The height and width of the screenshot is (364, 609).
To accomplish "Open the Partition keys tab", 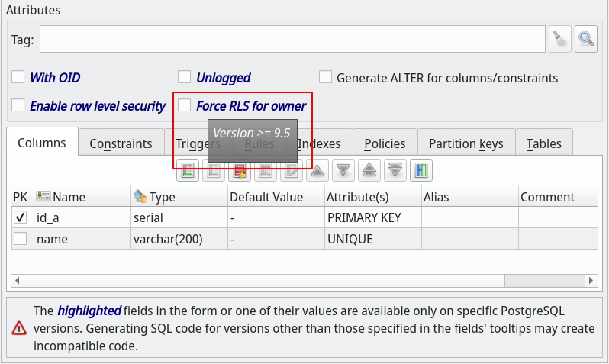I will (x=466, y=143).
